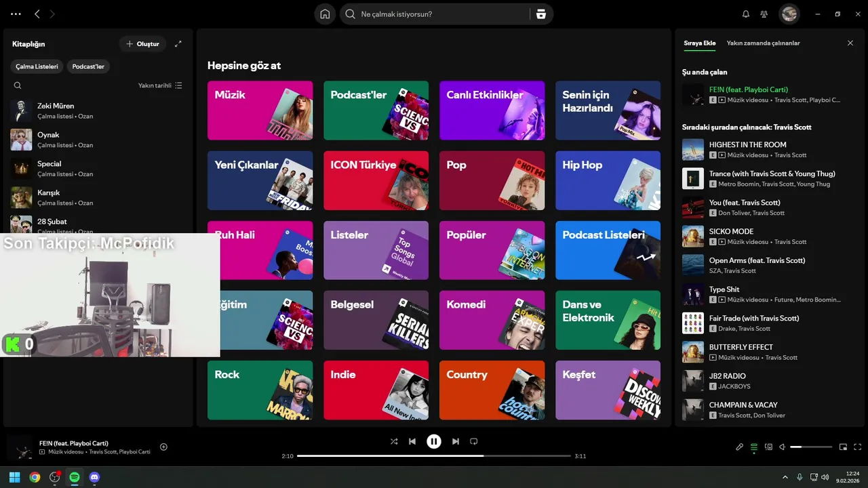Open the miniplayer icon

pyautogui.click(x=844, y=447)
